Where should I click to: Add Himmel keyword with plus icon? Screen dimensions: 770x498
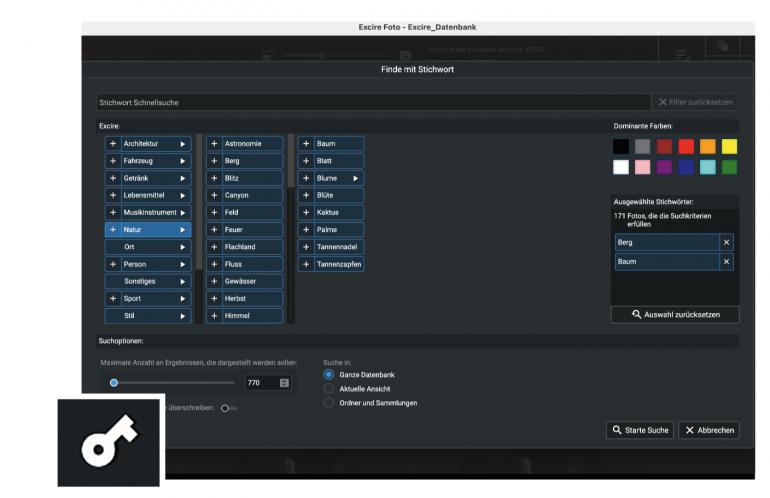click(214, 316)
